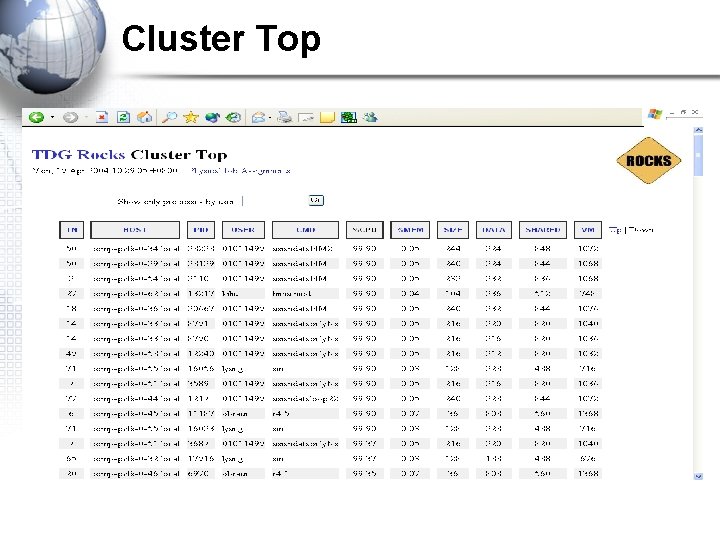Click the TDG Rocks Cluster Top heading
The width and height of the screenshot is (720, 540).
(129, 155)
